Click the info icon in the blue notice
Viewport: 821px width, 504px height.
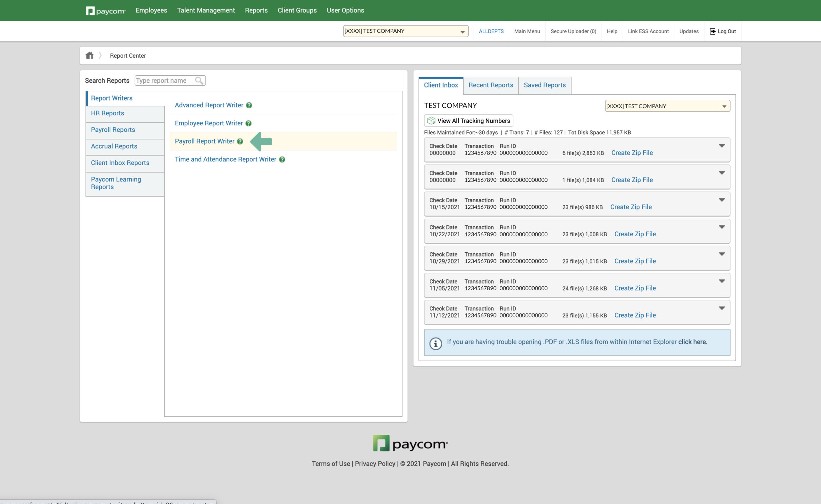[x=435, y=343]
